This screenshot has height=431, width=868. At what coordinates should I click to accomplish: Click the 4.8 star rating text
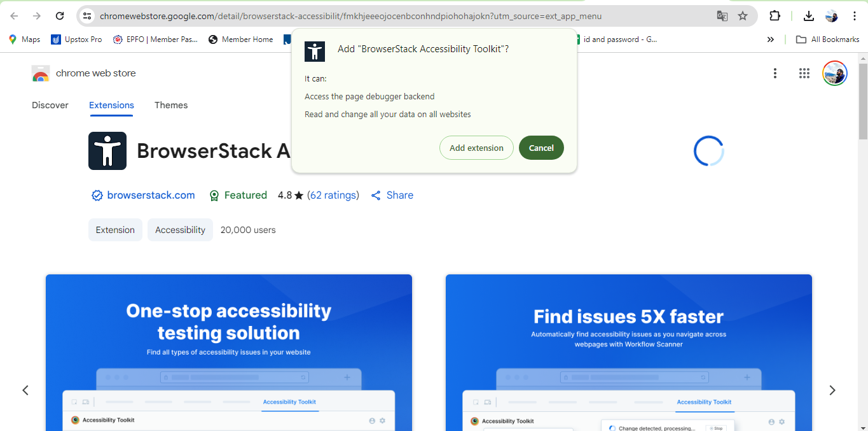(291, 195)
